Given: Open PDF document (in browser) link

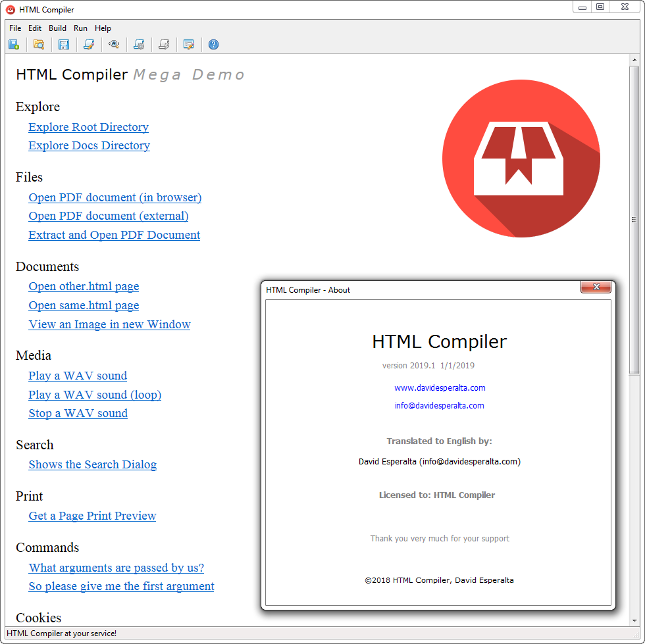Looking at the screenshot, I should pyautogui.click(x=115, y=197).
